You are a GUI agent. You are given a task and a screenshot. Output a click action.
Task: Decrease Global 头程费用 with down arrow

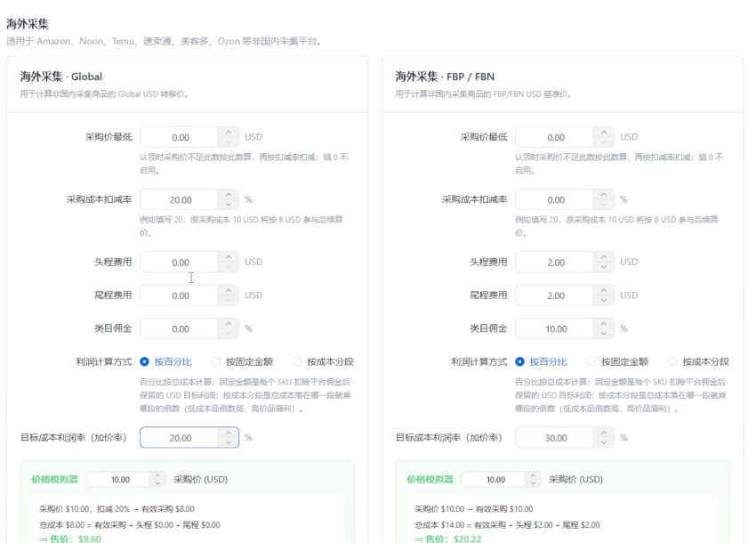tap(228, 267)
